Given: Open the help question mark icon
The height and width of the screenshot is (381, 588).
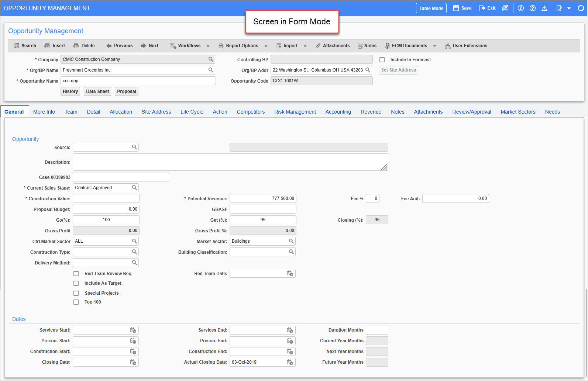Looking at the screenshot, I should tap(533, 8).
